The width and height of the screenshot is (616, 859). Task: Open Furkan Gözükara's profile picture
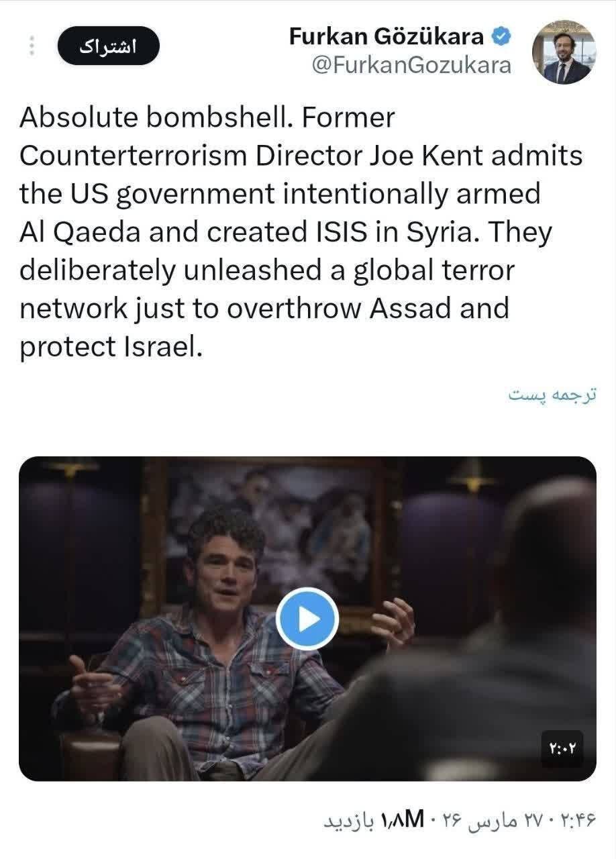[564, 53]
